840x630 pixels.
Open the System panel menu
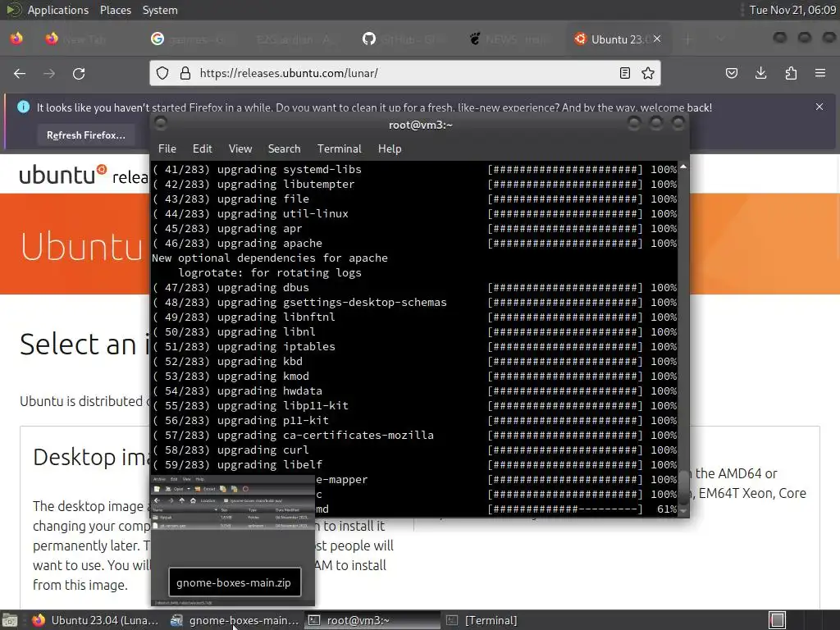click(x=160, y=10)
